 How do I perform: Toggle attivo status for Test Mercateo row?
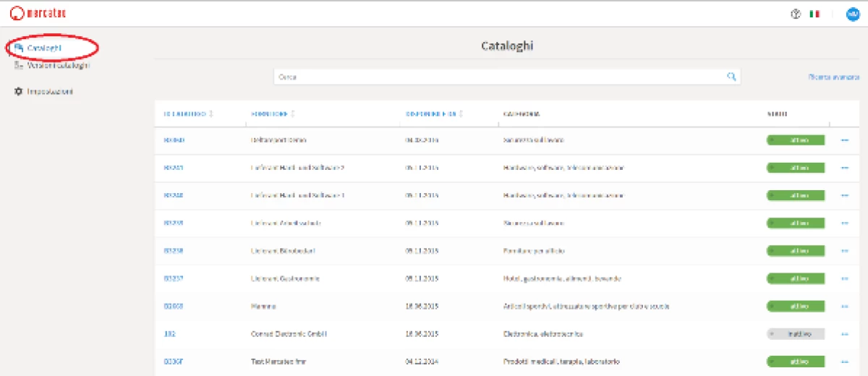coord(795,362)
